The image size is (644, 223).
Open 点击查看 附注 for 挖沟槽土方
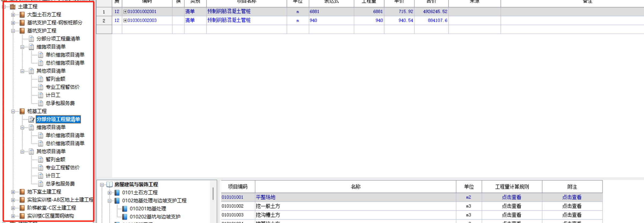572,215
